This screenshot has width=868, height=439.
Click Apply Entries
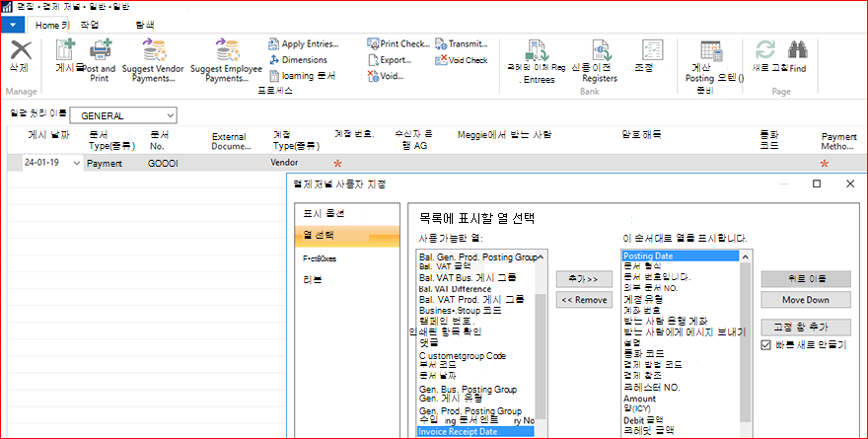pyautogui.click(x=304, y=43)
